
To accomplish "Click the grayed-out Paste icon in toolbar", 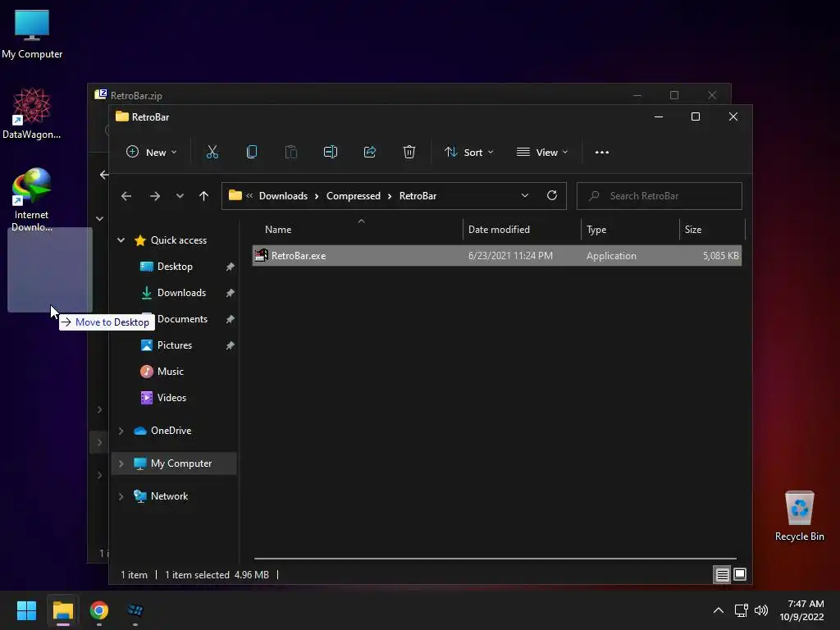I will tap(291, 152).
